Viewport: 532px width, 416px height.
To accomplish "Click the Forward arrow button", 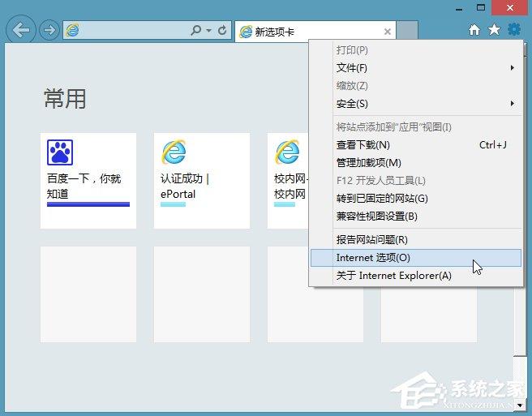I will [x=49, y=30].
